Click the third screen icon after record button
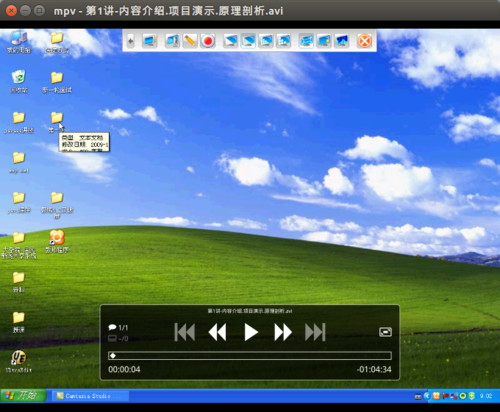The image size is (500, 412). pos(266,41)
